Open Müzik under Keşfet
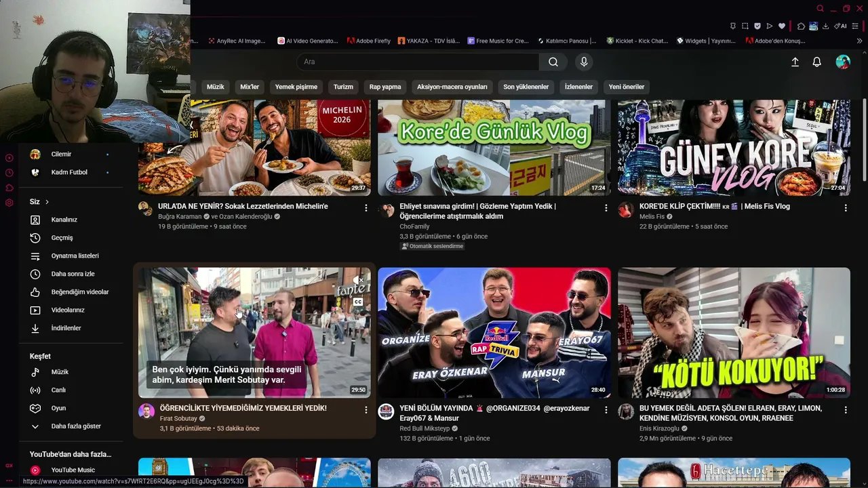The height and width of the screenshot is (488, 868). pos(71,372)
